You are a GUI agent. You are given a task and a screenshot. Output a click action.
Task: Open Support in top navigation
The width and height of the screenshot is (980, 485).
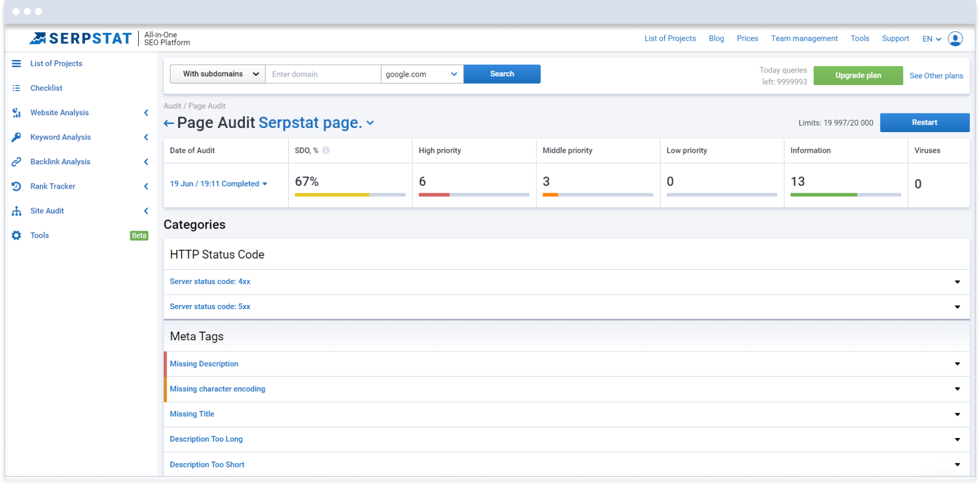click(895, 39)
